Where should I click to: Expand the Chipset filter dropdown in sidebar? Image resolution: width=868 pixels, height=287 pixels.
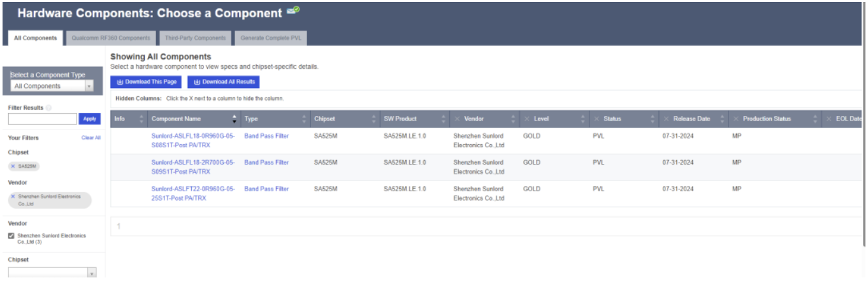[91, 273]
